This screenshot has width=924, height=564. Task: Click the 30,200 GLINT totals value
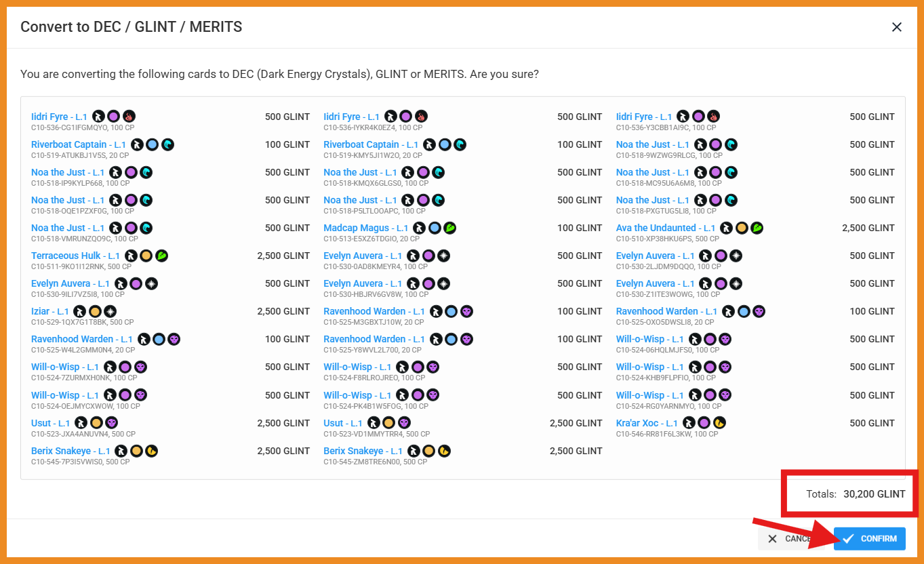point(874,494)
